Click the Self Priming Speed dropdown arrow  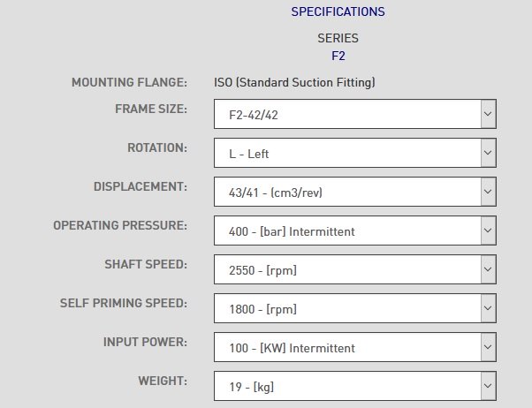tap(487, 308)
